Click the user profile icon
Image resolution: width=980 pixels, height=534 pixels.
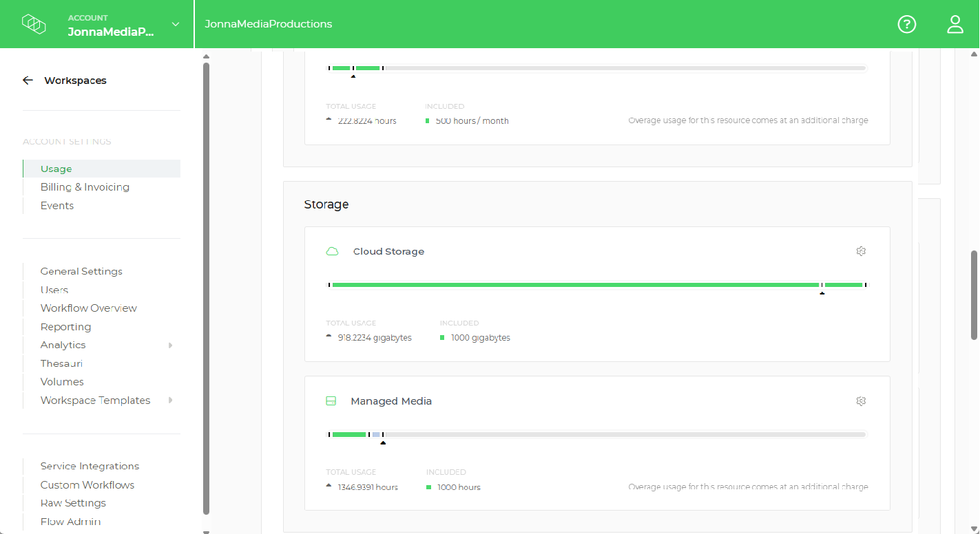(x=955, y=24)
